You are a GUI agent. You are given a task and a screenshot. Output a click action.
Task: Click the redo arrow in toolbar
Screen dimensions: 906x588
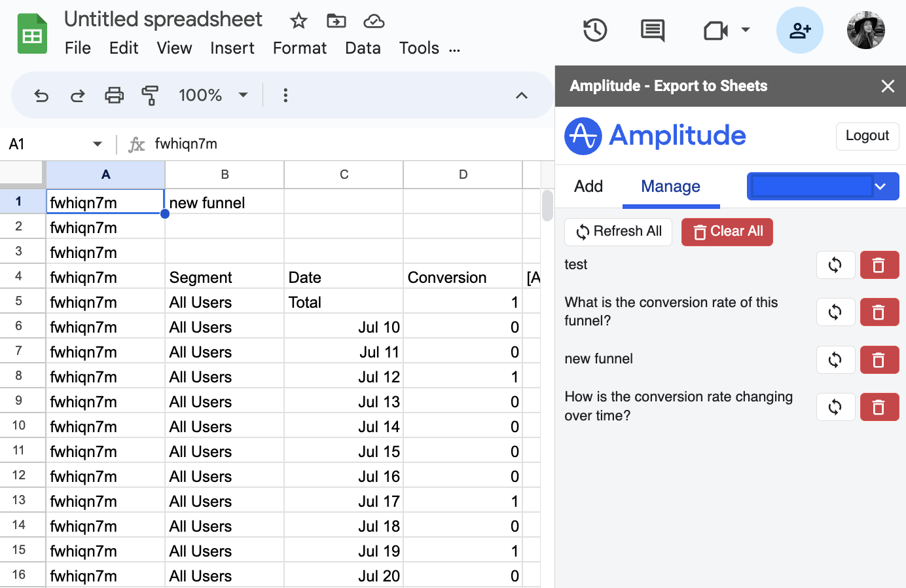(x=78, y=96)
